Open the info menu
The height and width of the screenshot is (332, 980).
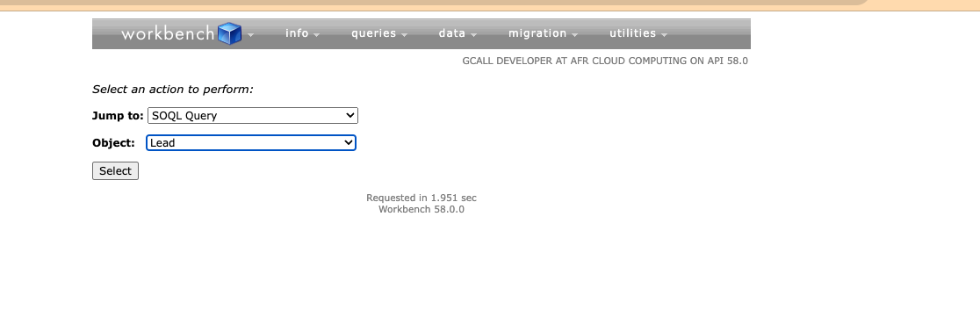click(x=297, y=33)
